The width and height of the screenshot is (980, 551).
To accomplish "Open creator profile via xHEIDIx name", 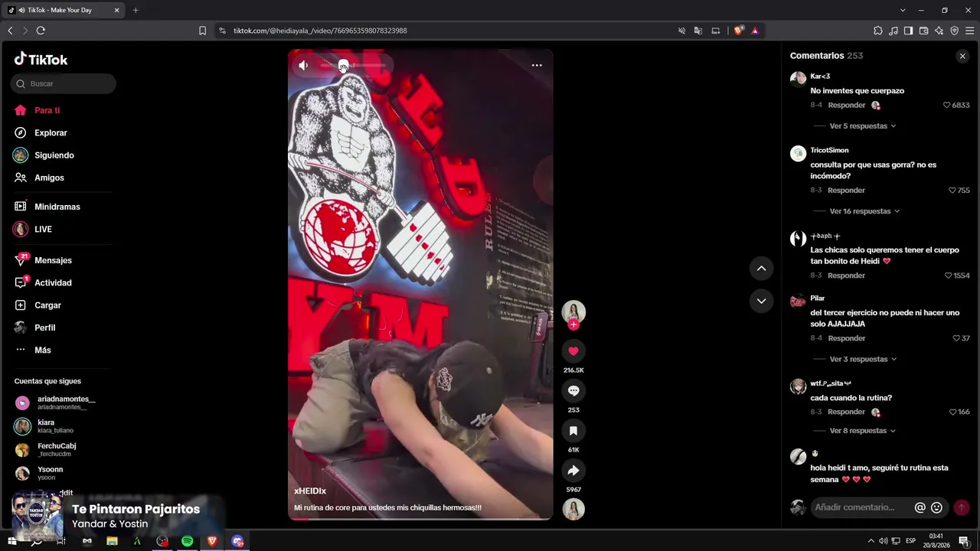I will coord(310,491).
